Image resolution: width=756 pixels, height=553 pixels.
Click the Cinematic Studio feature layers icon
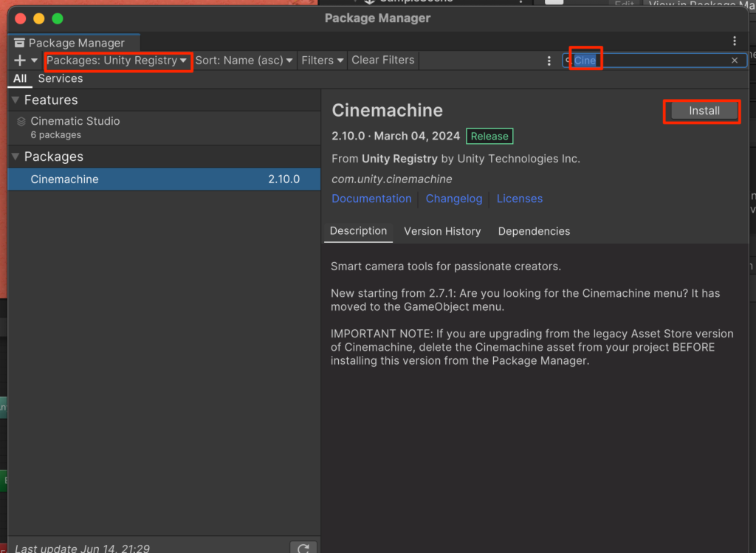click(21, 122)
